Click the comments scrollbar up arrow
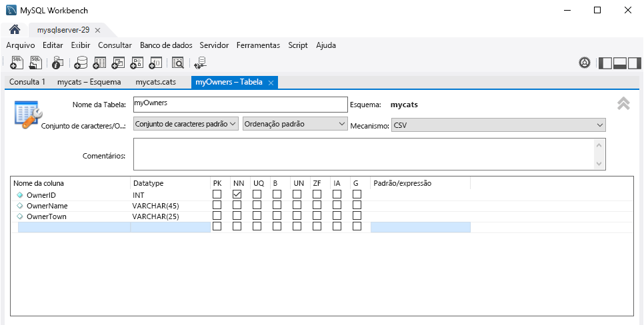This screenshot has width=644, height=325. click(599, 145)
